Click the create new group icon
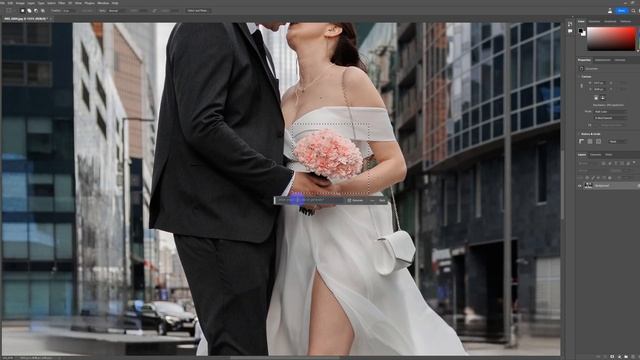 click(x=626, y=357)
